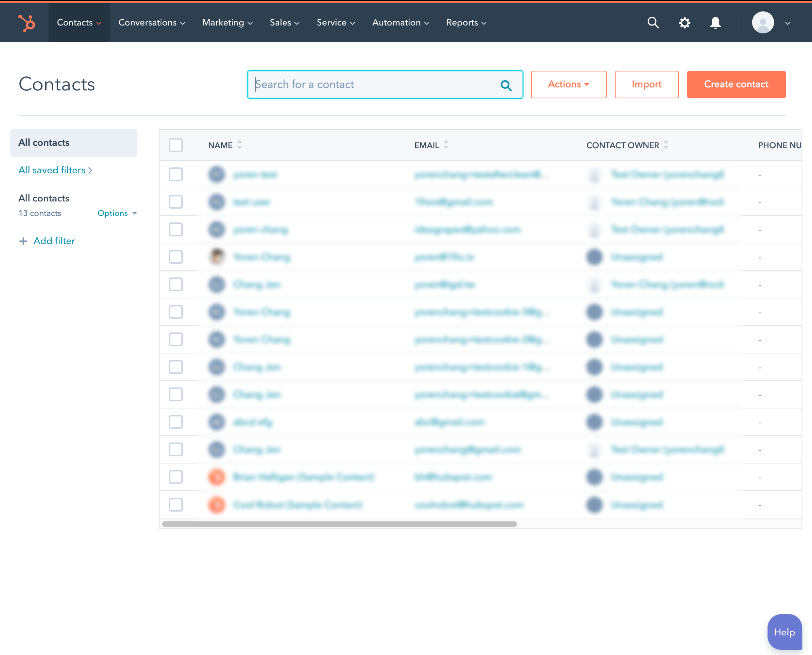This screenshot has height=655, width=812.
Task: Open the Sales navigation menu
Action: tap(285, 23)
